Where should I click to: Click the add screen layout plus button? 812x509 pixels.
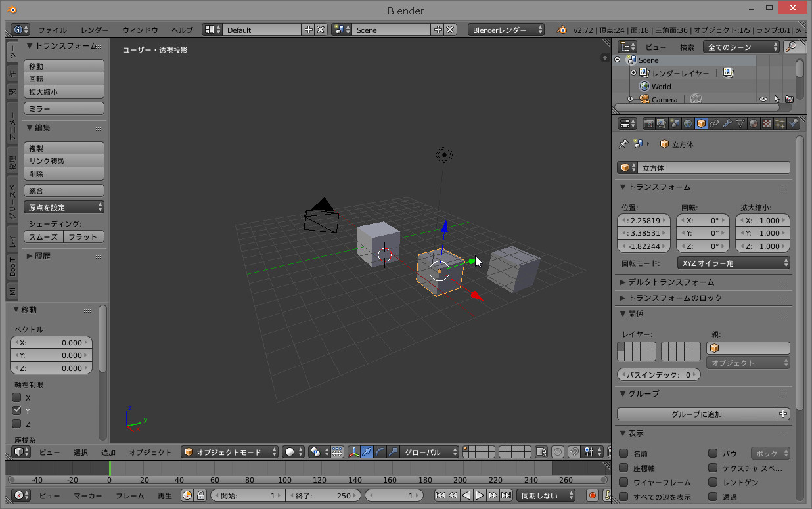pyautogui.click(x=309, y=30)
